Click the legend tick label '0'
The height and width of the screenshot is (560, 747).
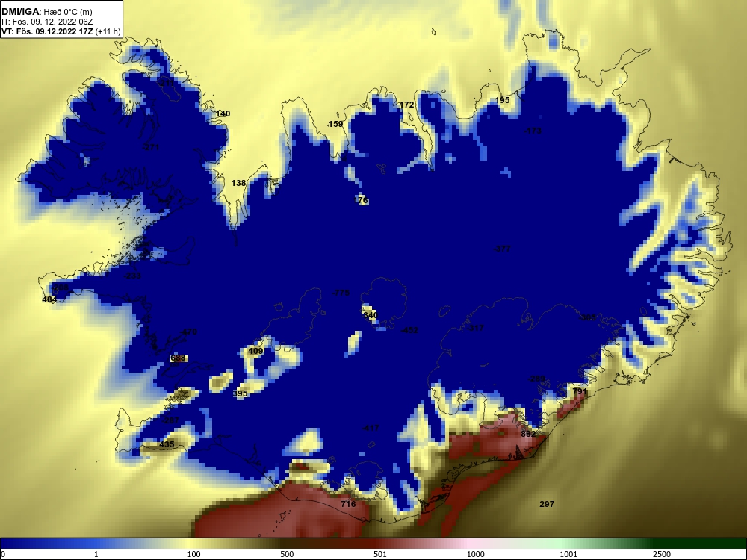[x=3, y=554]
